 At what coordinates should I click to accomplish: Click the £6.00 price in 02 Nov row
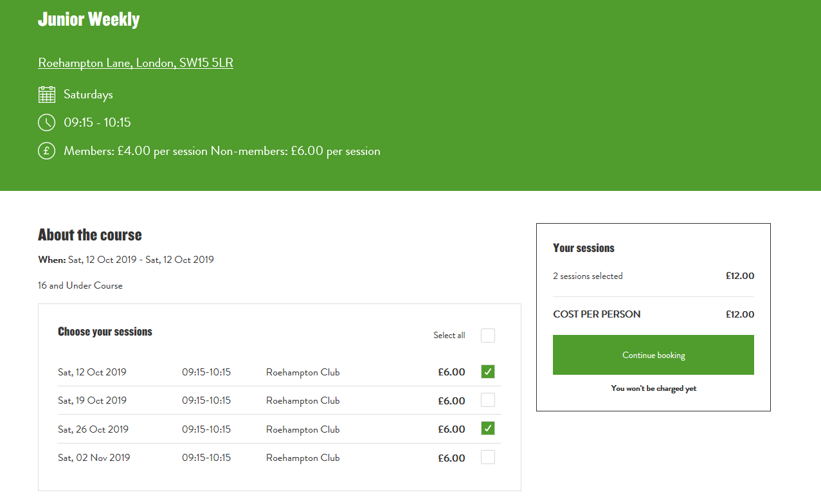tap(451, 458)
